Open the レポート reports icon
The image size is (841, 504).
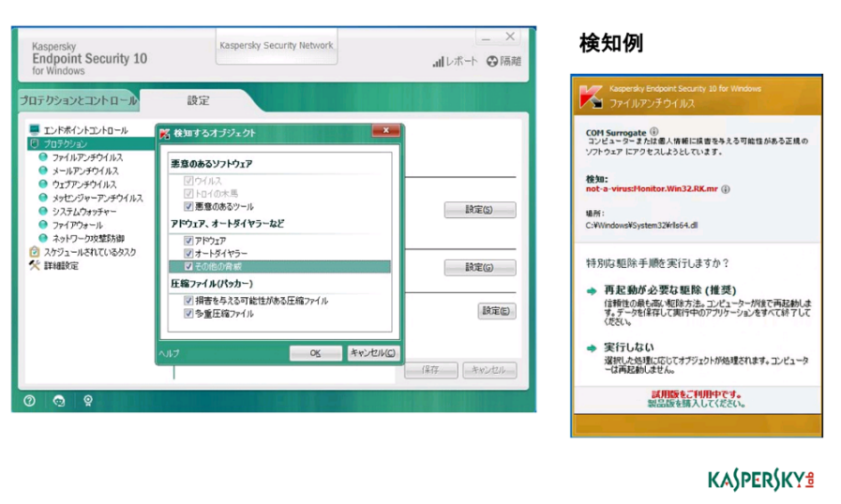(x=438, y=62)
